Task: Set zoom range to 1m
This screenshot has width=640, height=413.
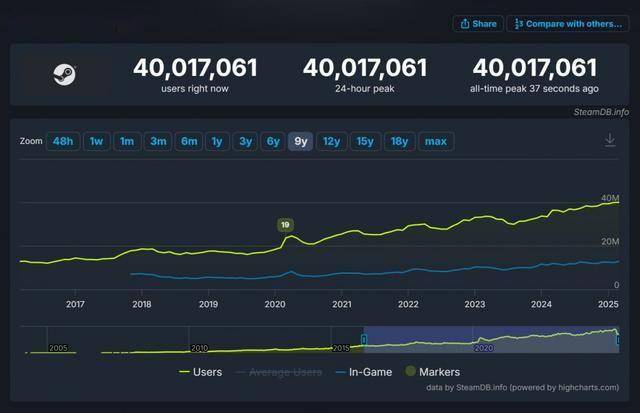Action: 127,141
